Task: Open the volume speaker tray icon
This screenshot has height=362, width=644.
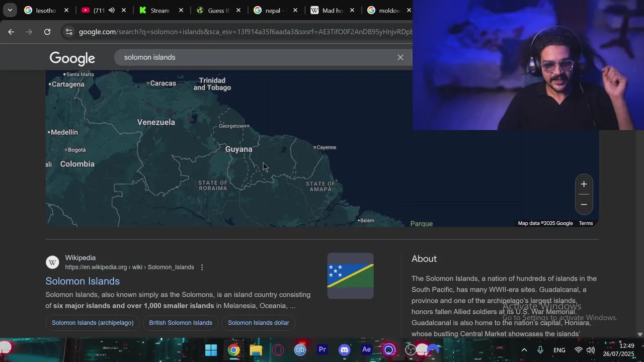Action: point(591,350)
